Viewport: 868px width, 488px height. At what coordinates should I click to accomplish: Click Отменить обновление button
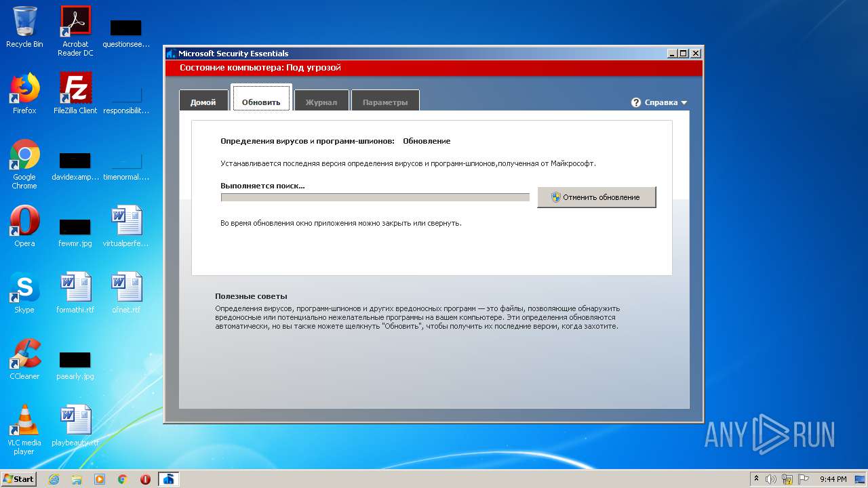[x=597, y=197]
